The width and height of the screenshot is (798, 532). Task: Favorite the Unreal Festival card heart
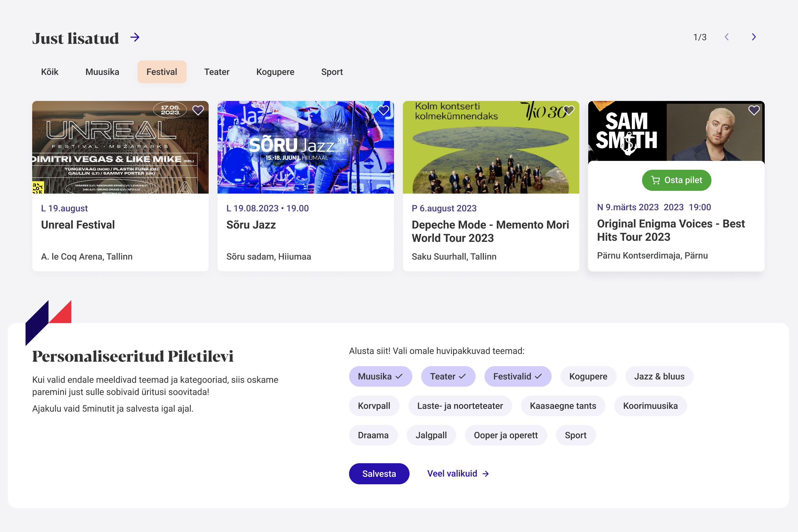[x=198, y=110]
